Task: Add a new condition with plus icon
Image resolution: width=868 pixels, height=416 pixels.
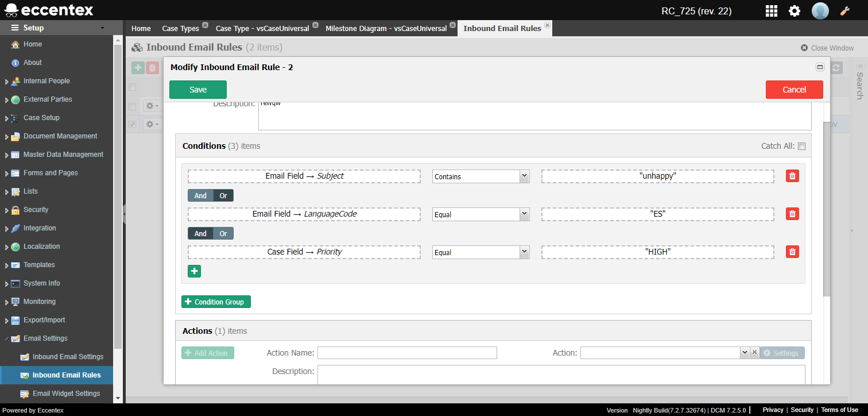Action: 195,271
